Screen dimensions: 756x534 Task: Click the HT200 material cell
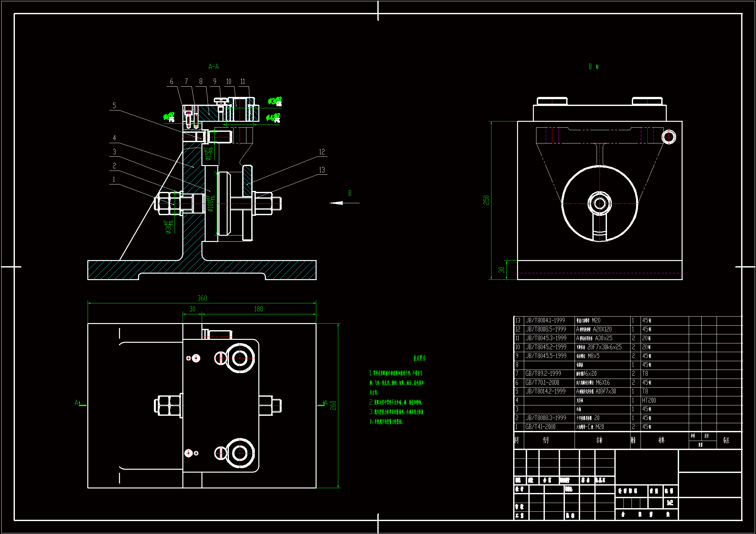[x=649, y=400]
